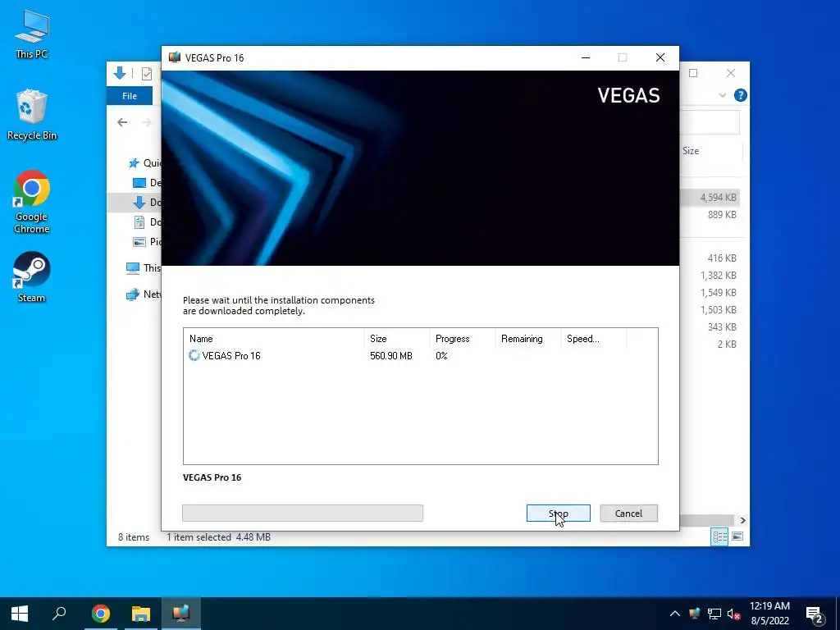
Task: Open Documents item in Explorer sidebar
Action: tap(146, 221)
